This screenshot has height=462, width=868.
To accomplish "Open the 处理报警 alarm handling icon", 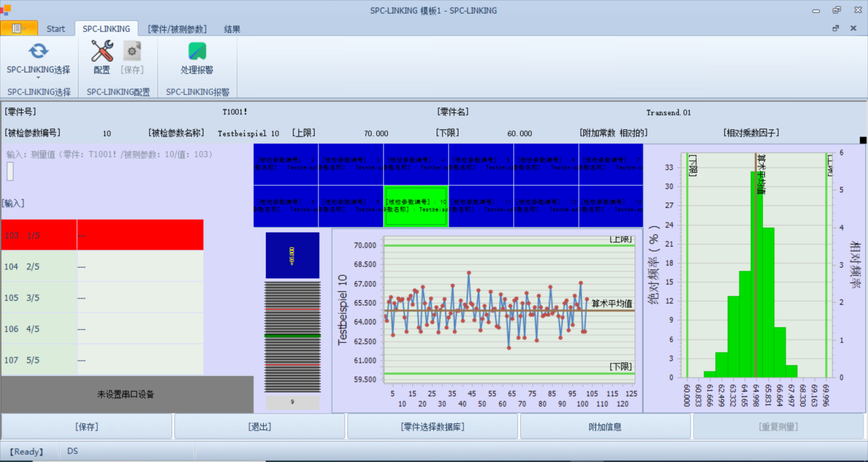I will (197, 52).
